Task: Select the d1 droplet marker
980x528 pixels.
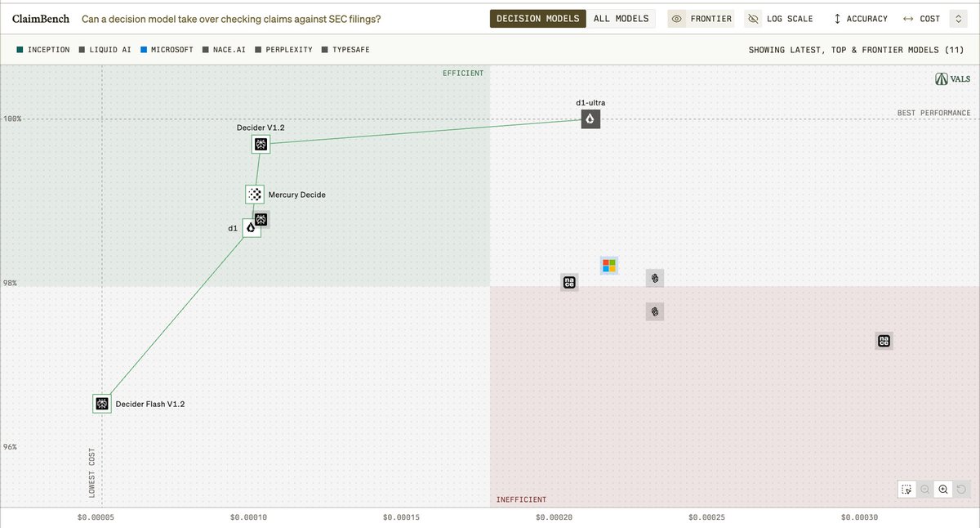Action: pos(252,228)
